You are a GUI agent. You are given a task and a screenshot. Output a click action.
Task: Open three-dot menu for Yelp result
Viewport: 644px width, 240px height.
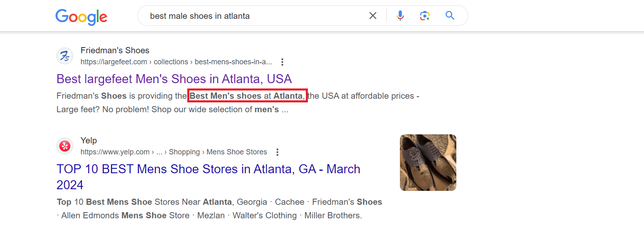(277, 152)
